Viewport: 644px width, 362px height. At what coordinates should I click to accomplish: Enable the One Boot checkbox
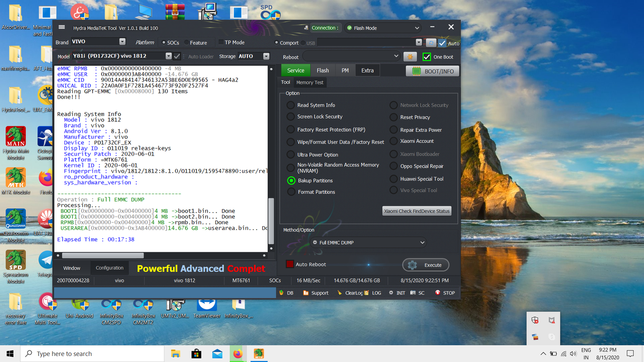[x=427, y=56]
